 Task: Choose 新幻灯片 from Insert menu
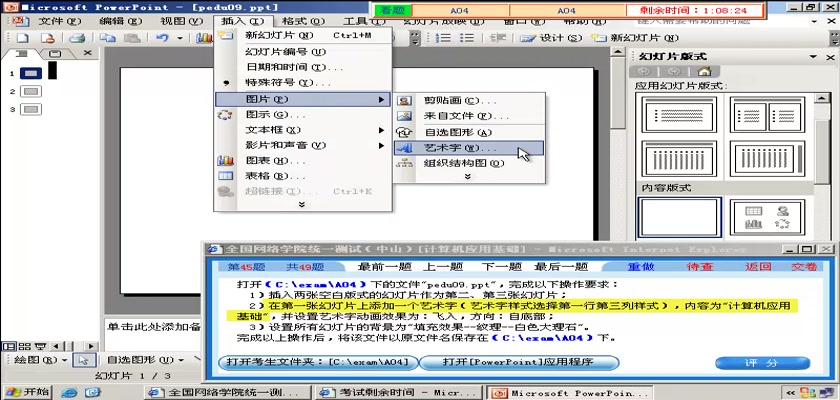click(303, 35)
